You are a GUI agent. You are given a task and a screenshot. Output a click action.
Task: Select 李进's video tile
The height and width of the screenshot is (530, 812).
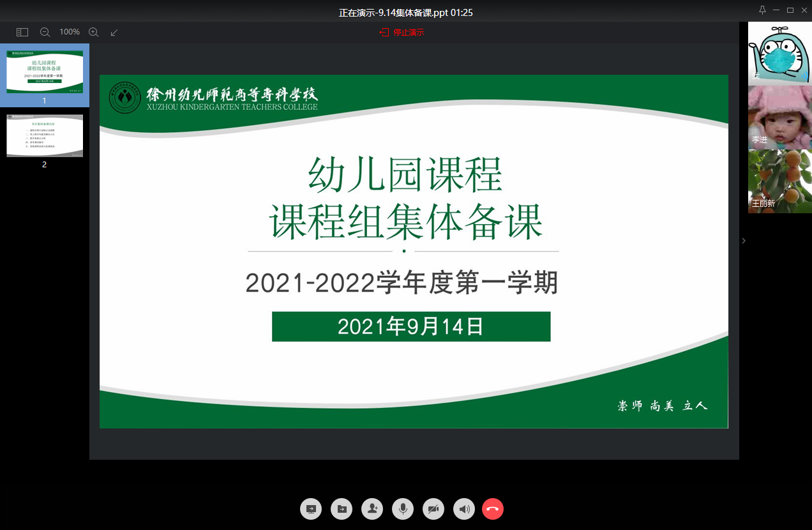pos(779,117)
